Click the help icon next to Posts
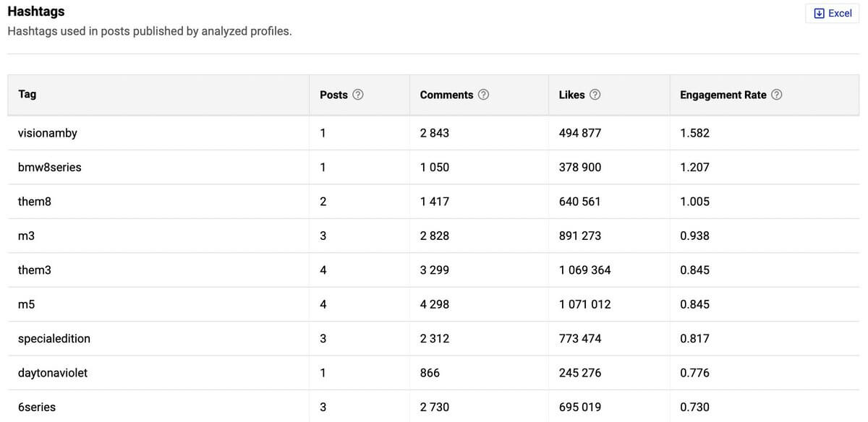The width and height of the screenshot is (868, 422). point(357,95)
